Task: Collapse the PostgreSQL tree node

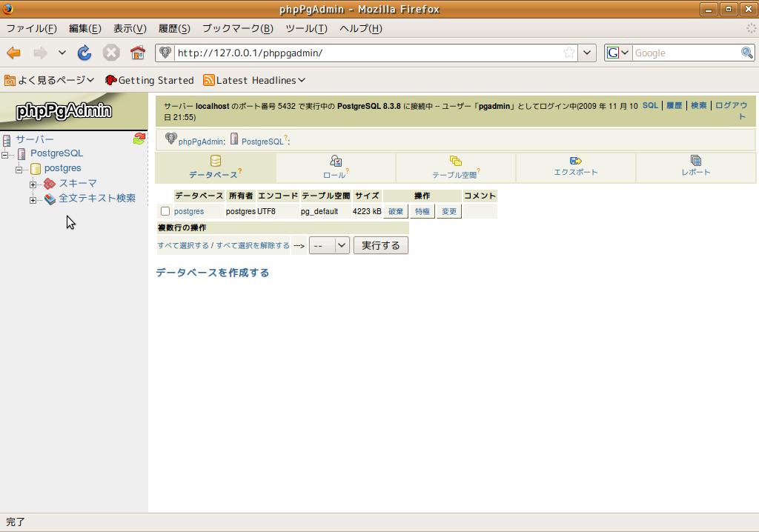Action: tap(5, 155)
